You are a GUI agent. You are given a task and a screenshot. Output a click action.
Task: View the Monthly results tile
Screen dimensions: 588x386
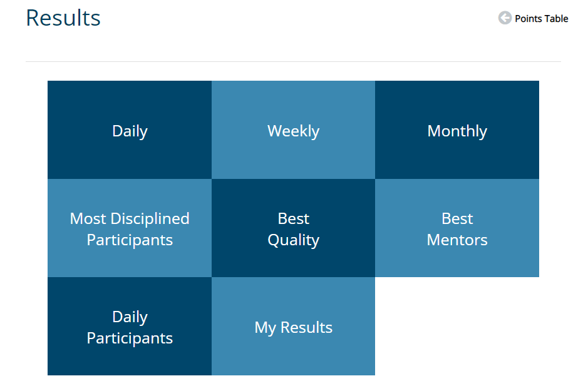[457, 130]
